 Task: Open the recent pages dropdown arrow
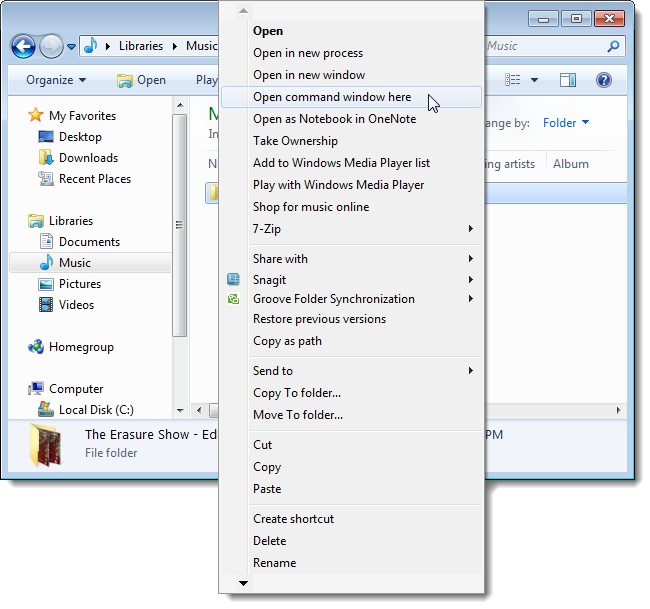(71, 47)
